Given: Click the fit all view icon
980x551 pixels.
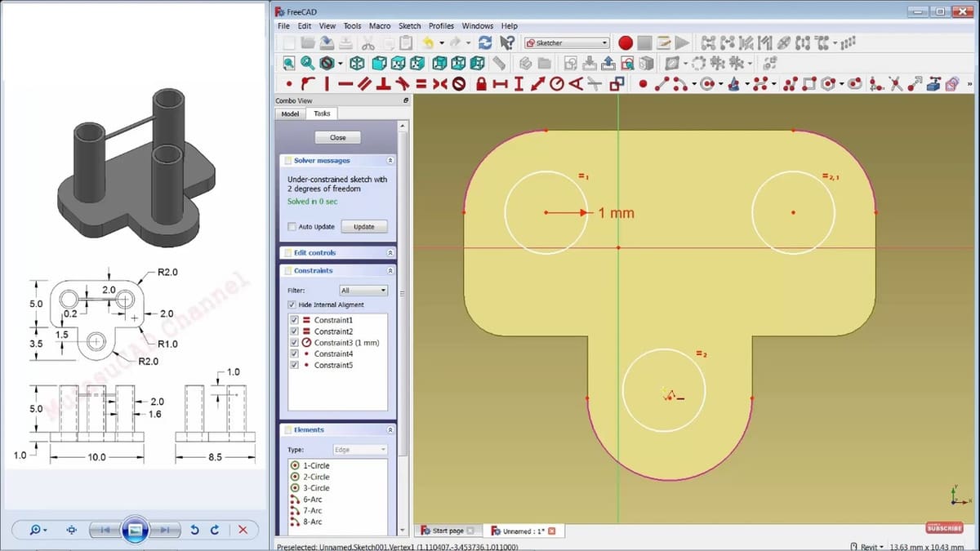Looking at the screenshot, I should (x=289, y=63).
